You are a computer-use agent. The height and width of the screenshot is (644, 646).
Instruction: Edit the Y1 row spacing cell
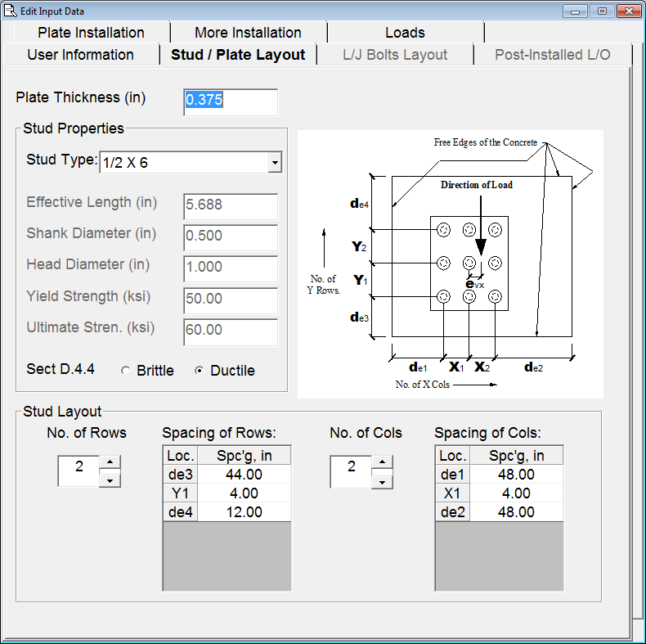244,493
